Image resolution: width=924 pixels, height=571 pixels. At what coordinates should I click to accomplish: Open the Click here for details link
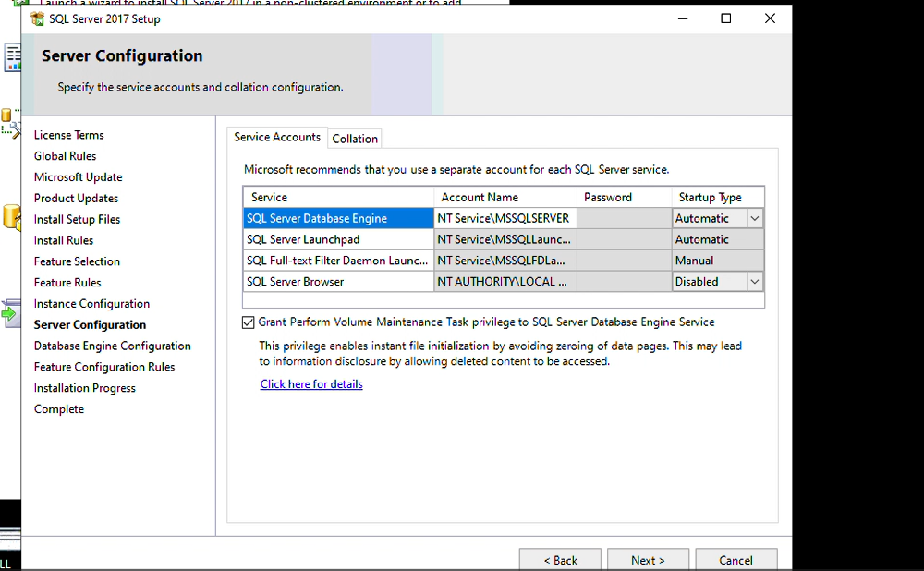pos(311,384)
